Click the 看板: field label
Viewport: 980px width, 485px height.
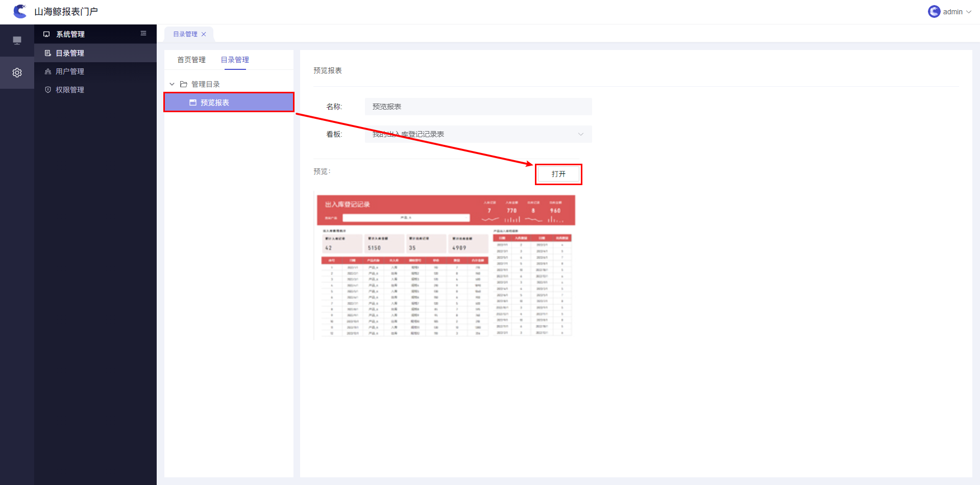[x=334, y=134]
